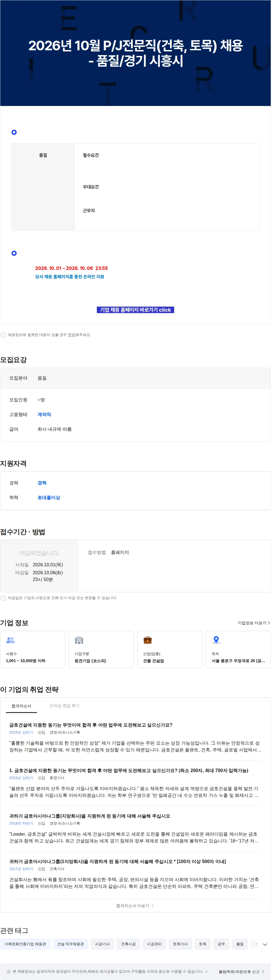Expand the copyright notice chevron in footer

206,971
